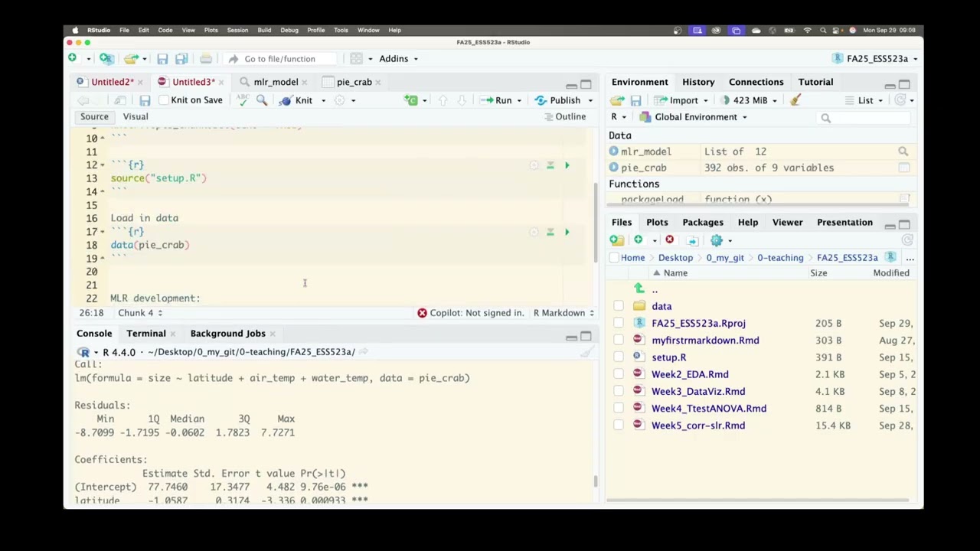Go up to parent directory arrow

639,289
